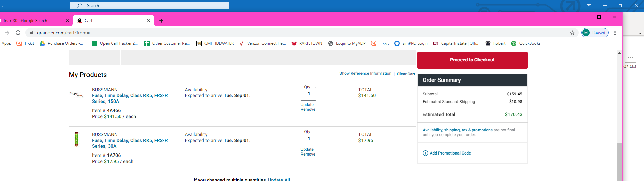Click the quantity field for 150A fuse

[x=309, y=94]
